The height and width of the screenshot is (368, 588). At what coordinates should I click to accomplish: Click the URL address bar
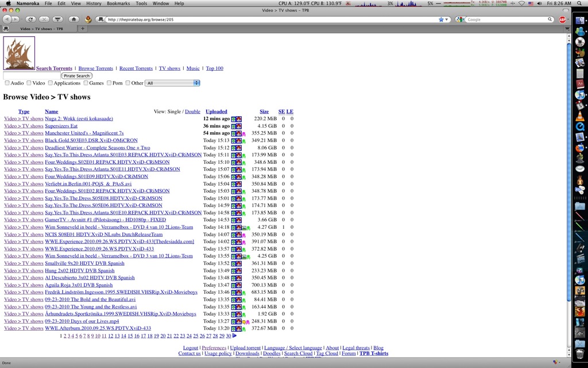click(x=272, y=20)
